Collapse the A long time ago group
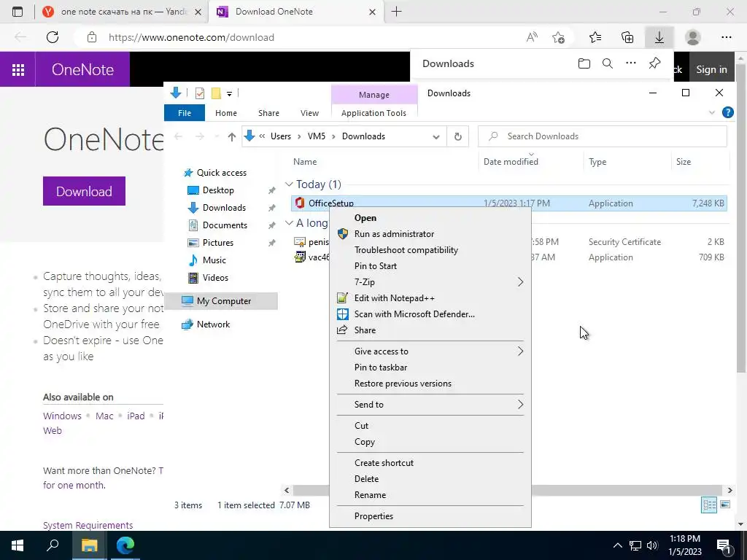This screenshot has height=560, width=747. [x=289, y=223]
